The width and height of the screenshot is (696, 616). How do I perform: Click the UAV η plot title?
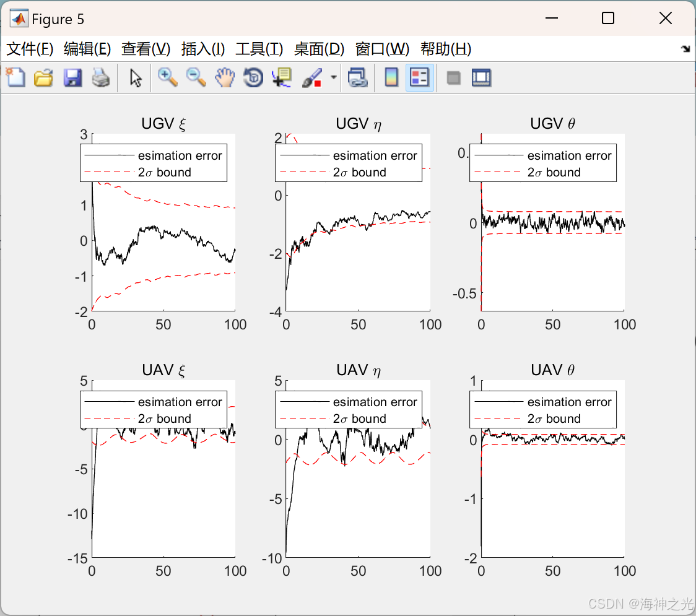pos(358,370)
